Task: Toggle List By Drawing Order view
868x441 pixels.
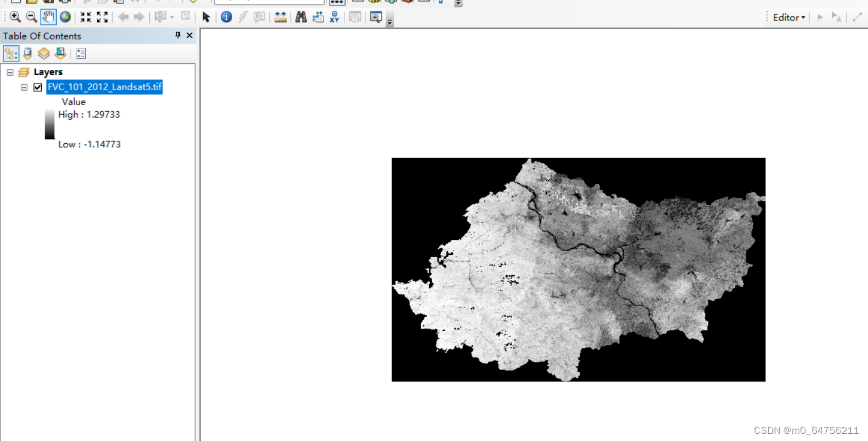Action: [11, 53]
